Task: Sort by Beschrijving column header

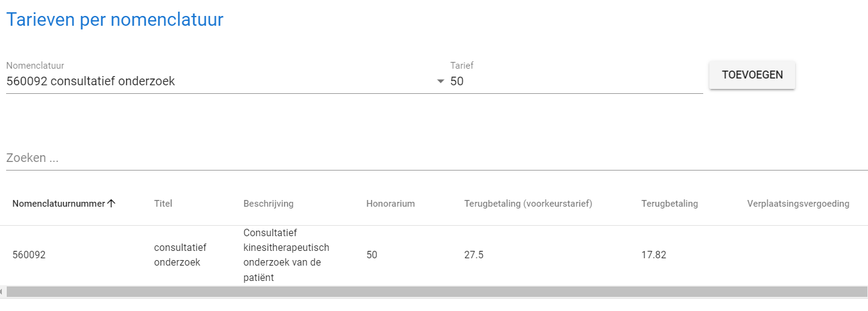Action: (x=268, y=204)
